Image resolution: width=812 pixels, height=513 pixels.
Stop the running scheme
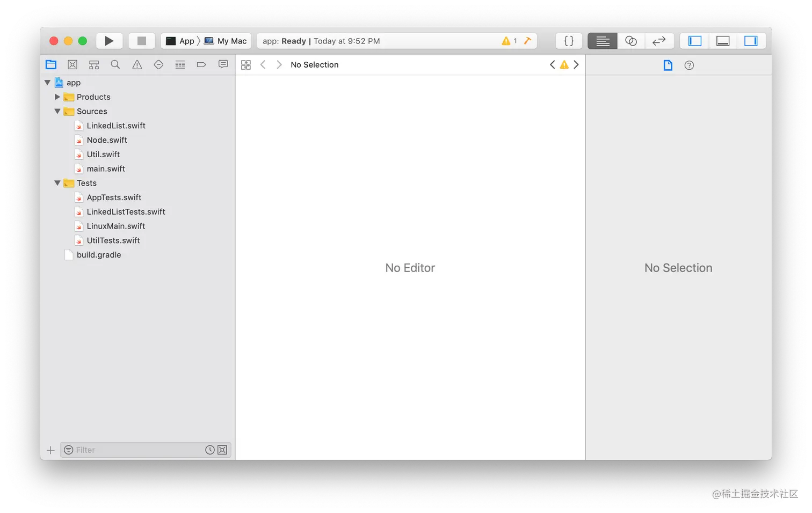142,41
